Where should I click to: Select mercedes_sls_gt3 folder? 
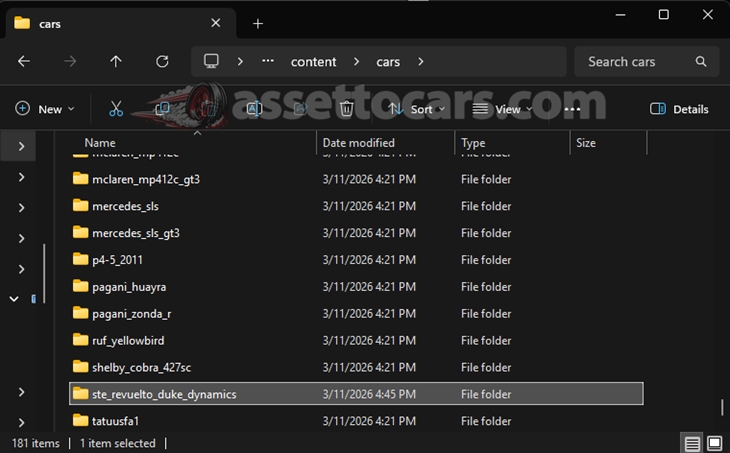pos(356,233)
